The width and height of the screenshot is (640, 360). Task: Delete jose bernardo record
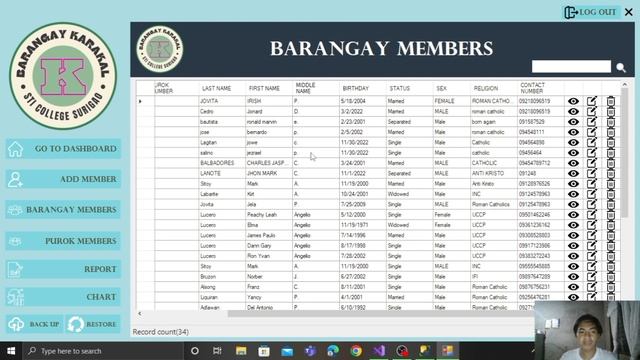click(611, 132)
